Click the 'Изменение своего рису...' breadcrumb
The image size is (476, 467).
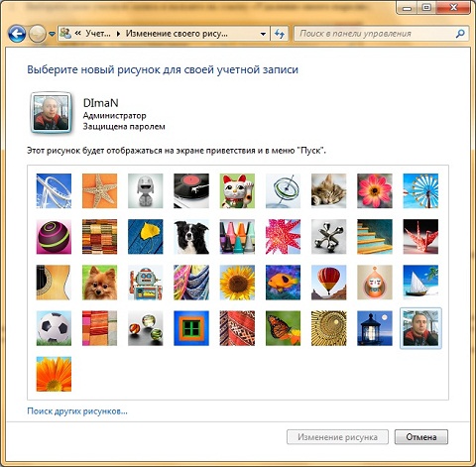[177, 34]
